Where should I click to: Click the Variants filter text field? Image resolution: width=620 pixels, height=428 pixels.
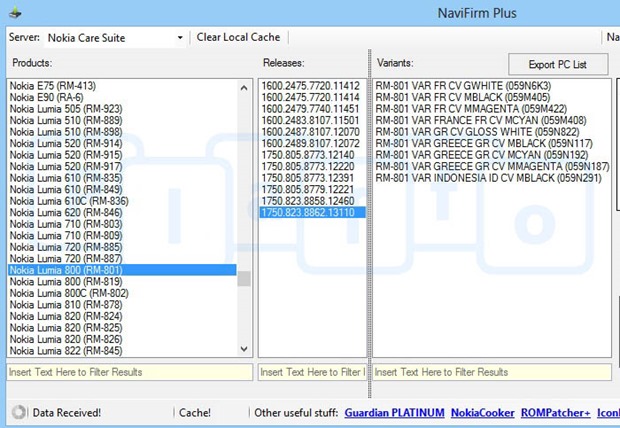(x=492, y=372)
